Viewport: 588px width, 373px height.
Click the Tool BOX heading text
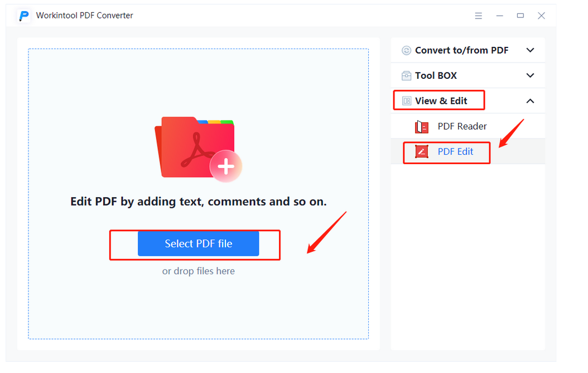436,75
